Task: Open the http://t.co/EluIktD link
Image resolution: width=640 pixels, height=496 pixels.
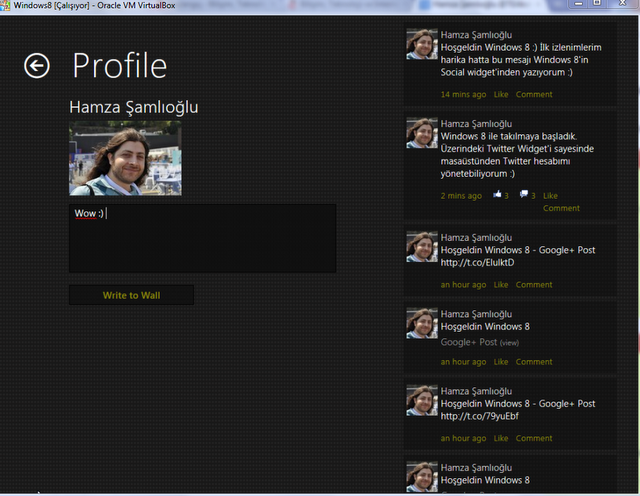Action: tap(478, 262)
